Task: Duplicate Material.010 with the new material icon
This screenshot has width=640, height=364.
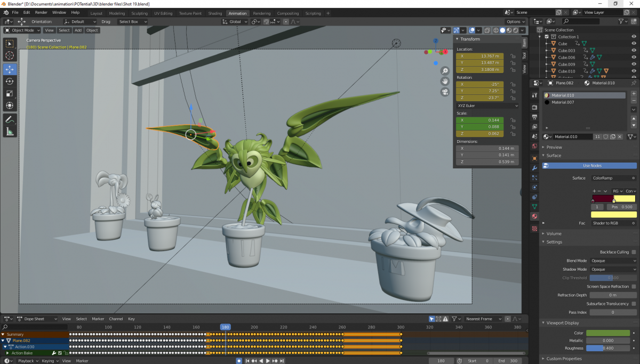Action: coord(613,137)
